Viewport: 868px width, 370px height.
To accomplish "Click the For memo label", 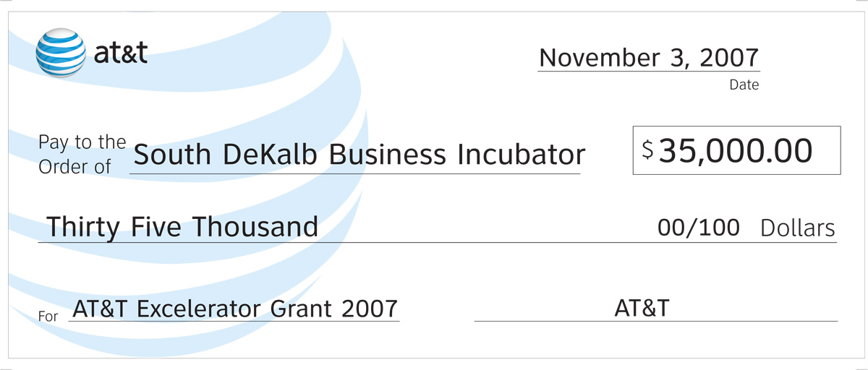I will pyautogui.click(x=48, y=317).
